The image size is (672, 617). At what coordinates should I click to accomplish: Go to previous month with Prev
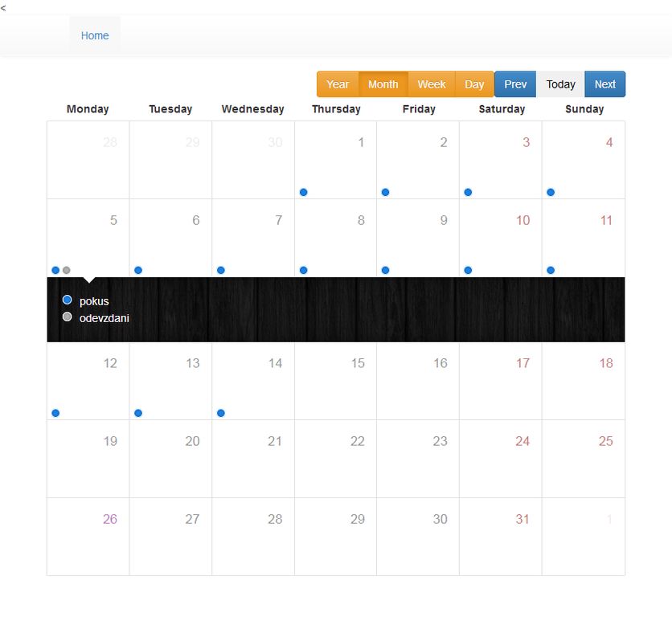coord(515,84)
